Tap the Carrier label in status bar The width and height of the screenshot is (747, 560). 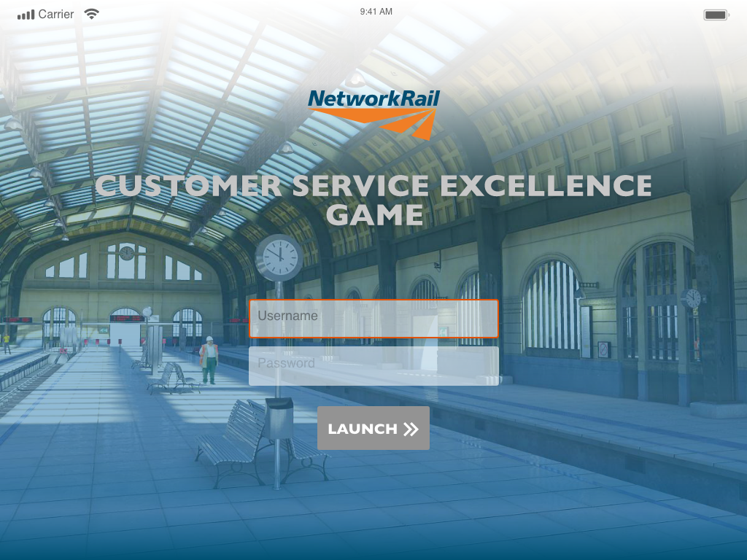(55, 15)
